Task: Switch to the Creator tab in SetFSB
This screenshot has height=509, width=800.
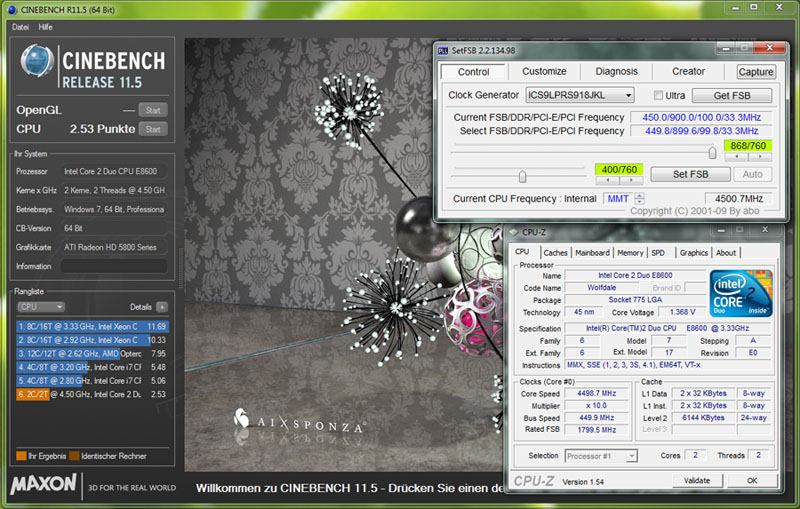Action: (688, 71)
